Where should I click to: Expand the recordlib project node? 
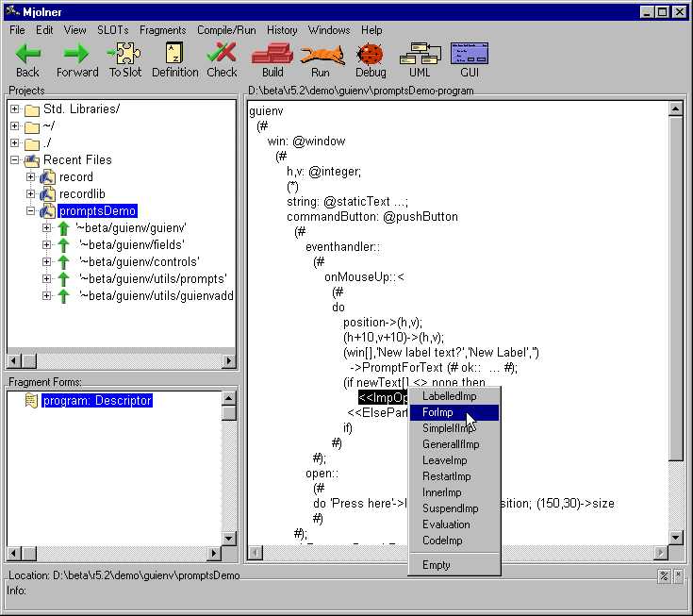pos(31,194)
